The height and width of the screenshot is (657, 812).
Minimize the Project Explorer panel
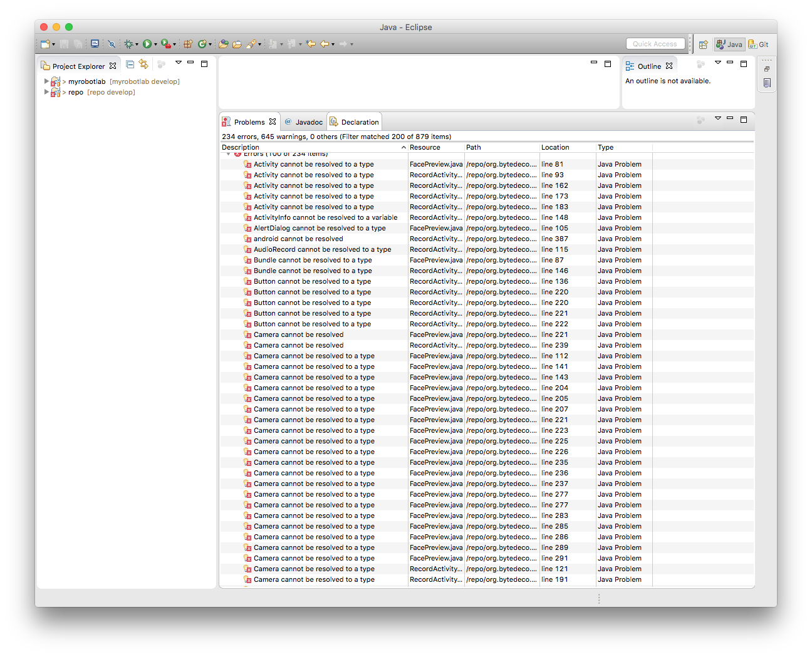pyautogui.click(x=190, y=63)
